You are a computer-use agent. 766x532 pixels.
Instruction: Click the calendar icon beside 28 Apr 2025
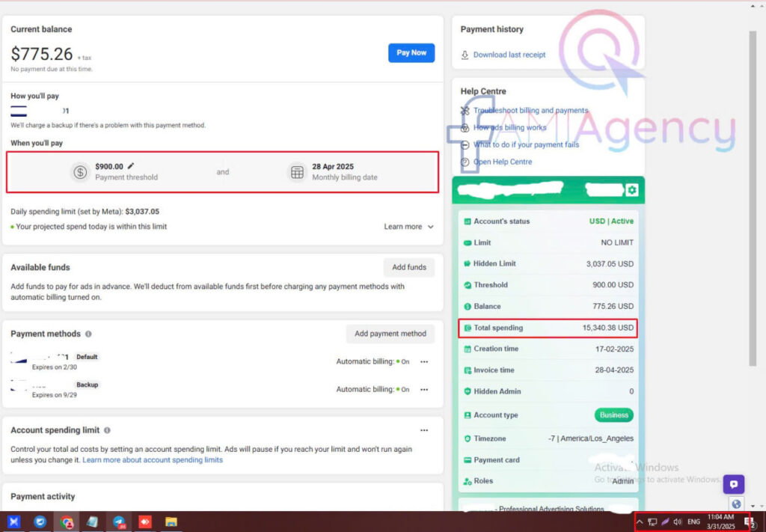point(297,172)
